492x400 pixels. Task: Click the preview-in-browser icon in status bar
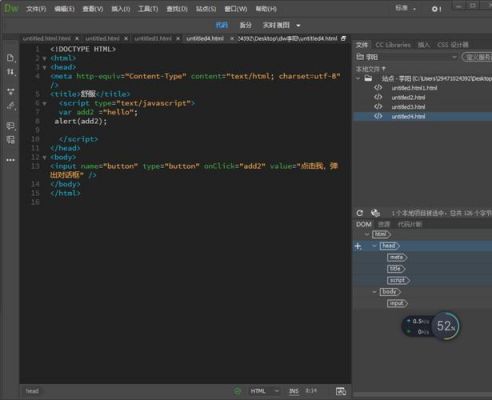coord(341,391)
